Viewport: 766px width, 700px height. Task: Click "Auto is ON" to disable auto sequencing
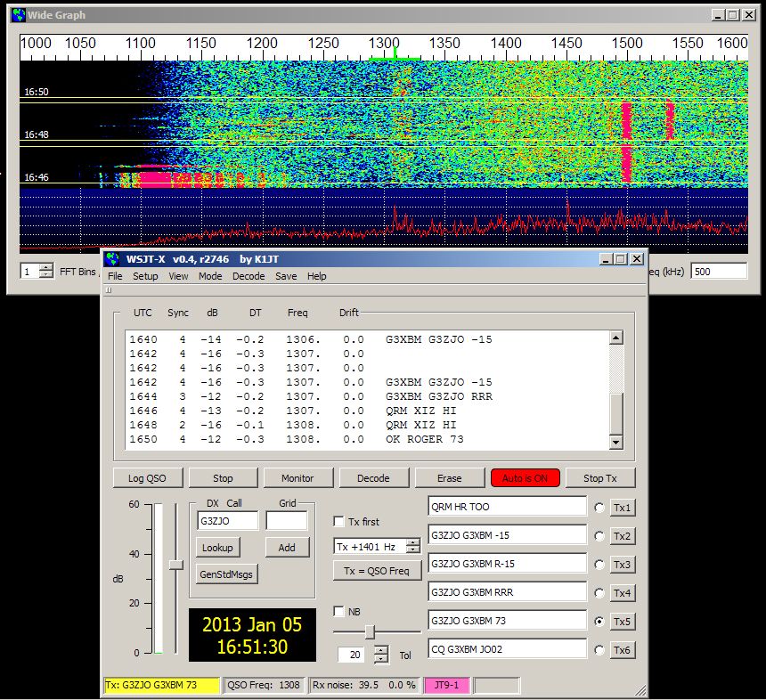pyautogui.click(x=525, y=477)
